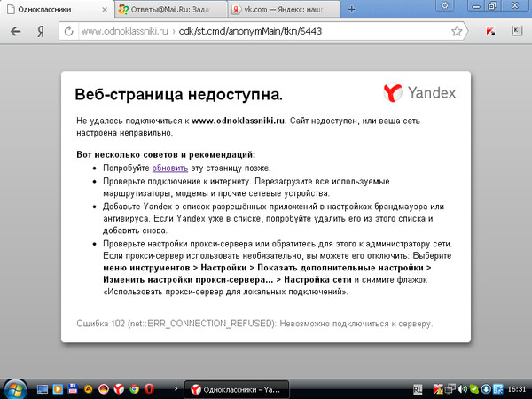Click 'Вот несколько советов и рекомендаций:' text
532x399 pixels.
(166, 154)
